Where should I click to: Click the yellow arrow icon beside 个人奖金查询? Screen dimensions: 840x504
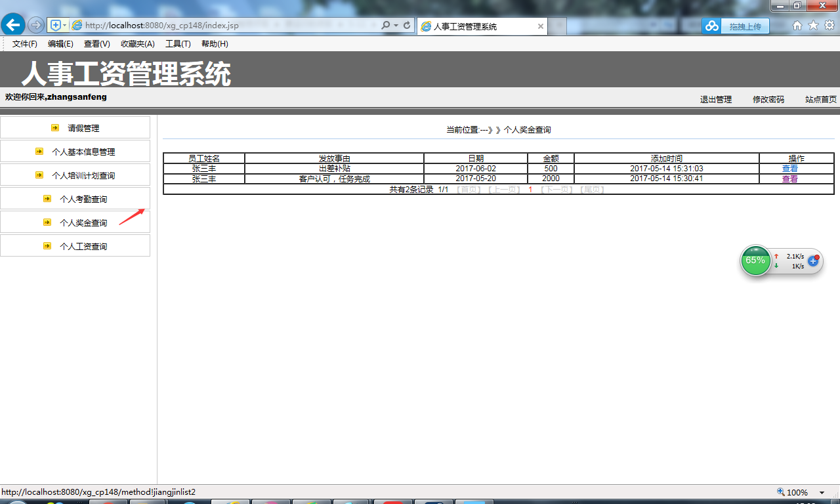point(47,222)
